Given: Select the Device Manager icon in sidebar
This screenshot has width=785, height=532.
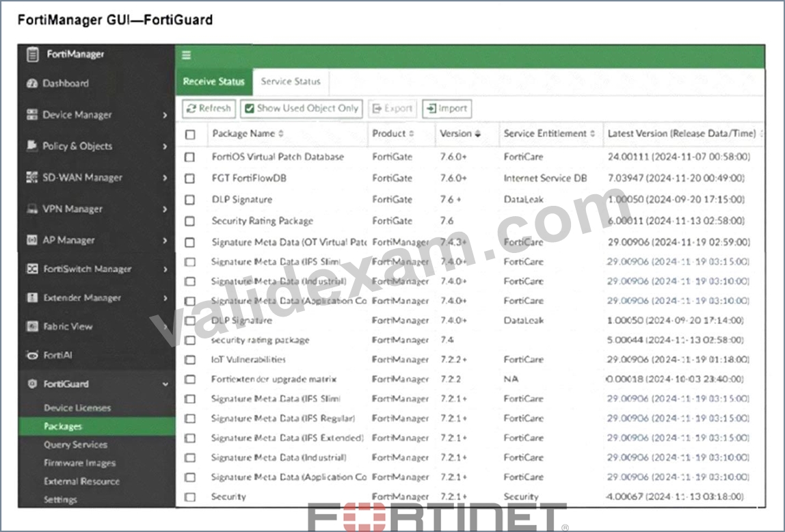Looking at the screenshot, I should point(32,115).
